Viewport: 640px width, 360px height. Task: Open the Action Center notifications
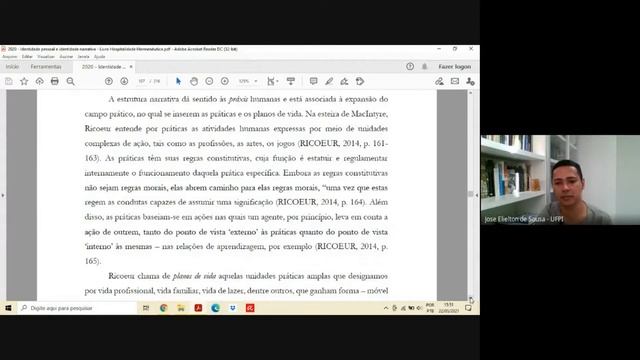(468, 308)
